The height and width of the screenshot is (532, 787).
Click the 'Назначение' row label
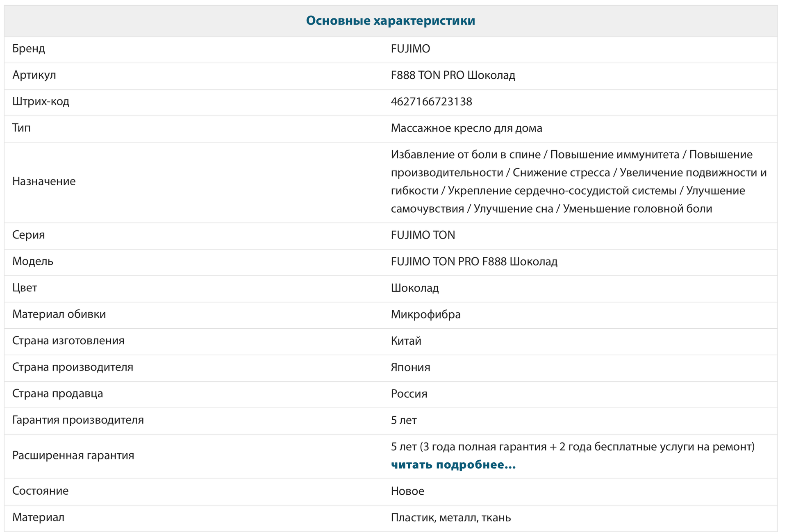click(x=44, y=181)
